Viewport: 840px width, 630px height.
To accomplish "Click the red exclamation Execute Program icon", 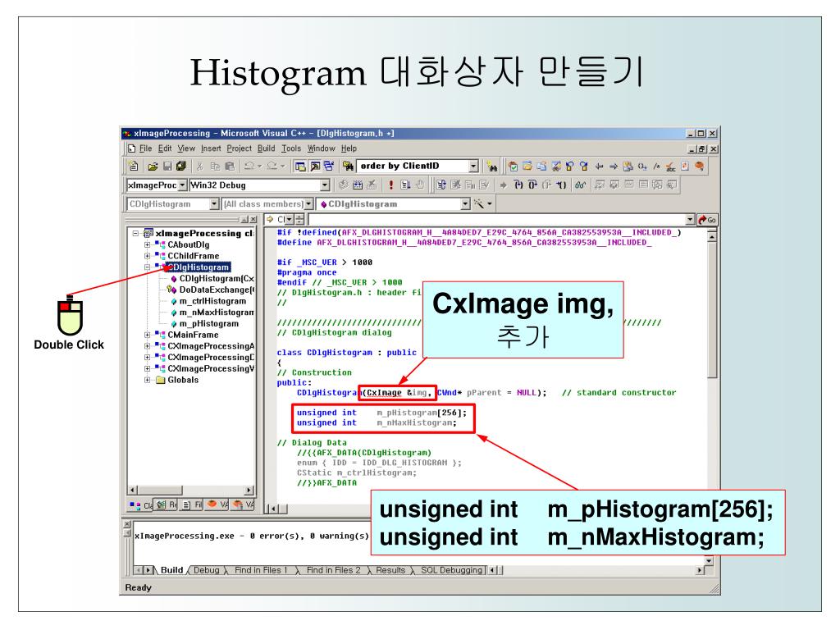I will point(391,185).
